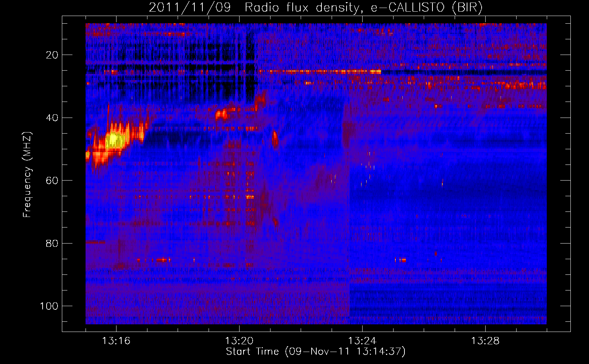Click the orange burst patch near 13:19 at 40 MHz

click(221, 115)
